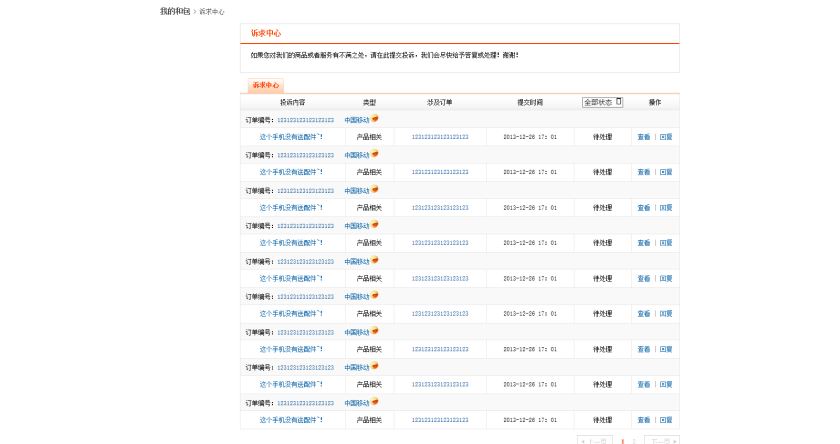Click the next page pagination button
Screen dimensions: 840x444
point(662,441)
